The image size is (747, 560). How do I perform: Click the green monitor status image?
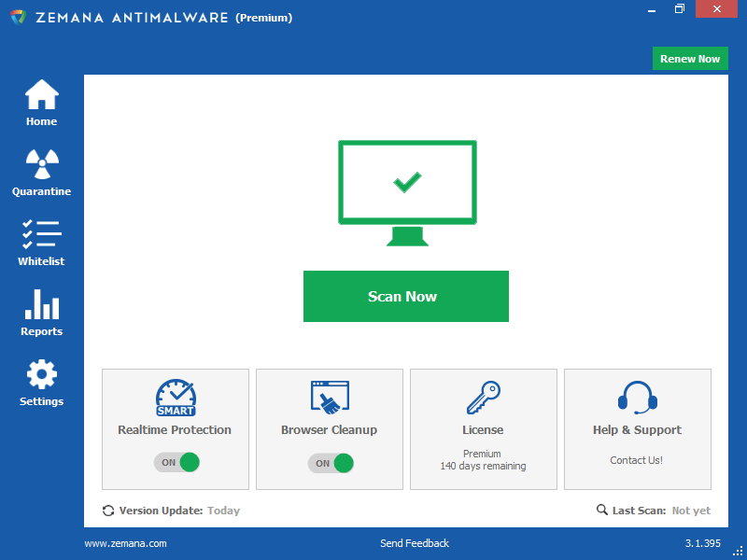(406, 193)
